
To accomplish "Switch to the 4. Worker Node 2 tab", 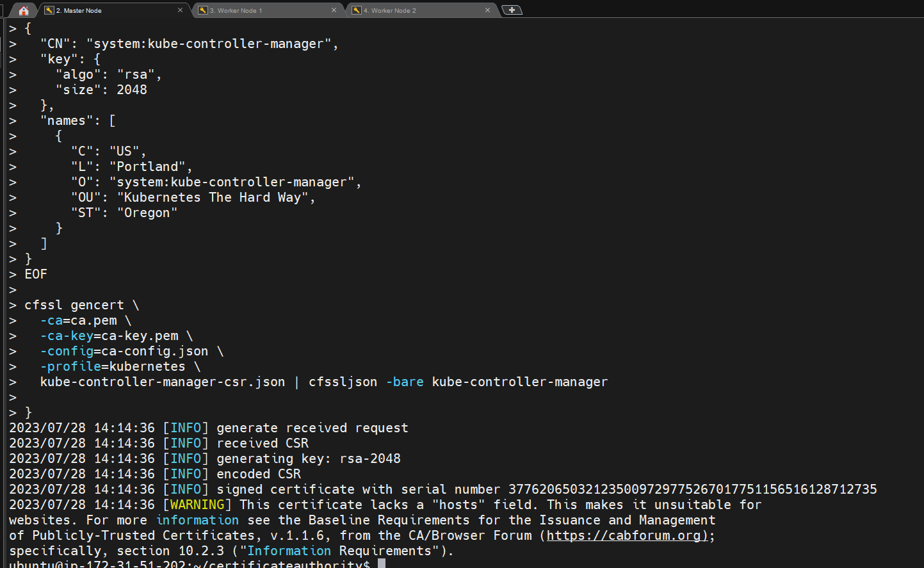I will tap(389, 10).
